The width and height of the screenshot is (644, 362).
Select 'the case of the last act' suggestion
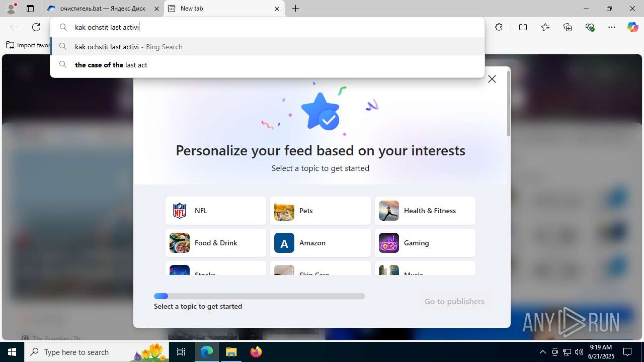pyautogui.click(x=267, y=65)
